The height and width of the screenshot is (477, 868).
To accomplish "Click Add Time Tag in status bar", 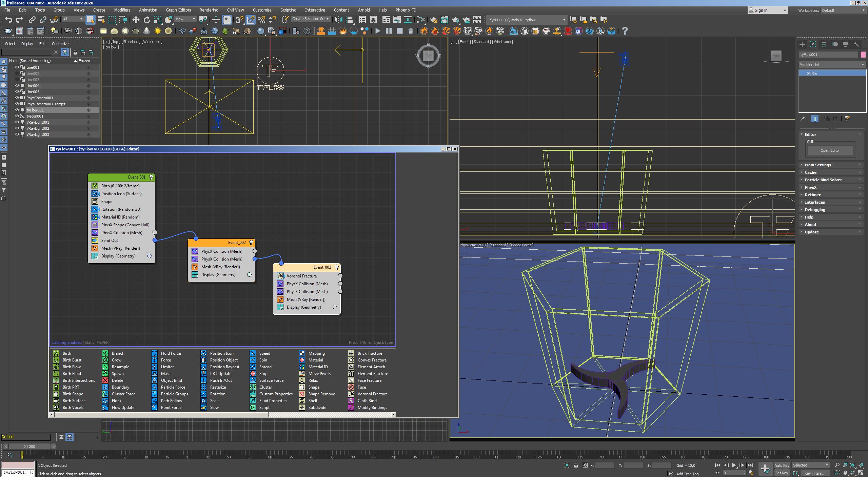I will click(x=688, y=474).
